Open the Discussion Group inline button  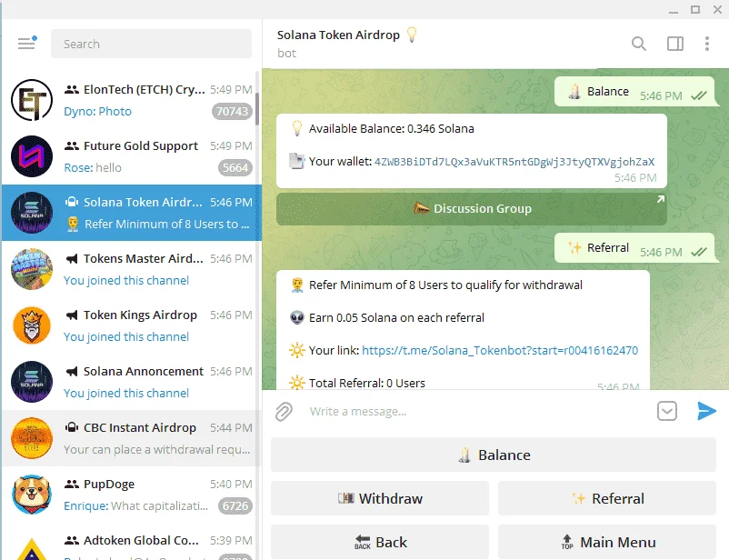(472, 209)
